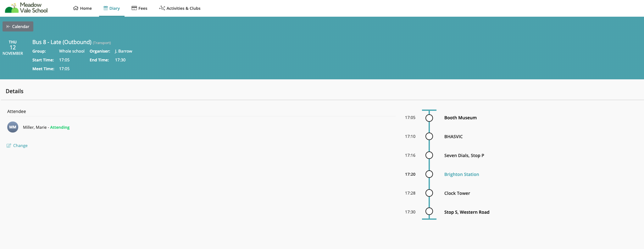Click the Details section heading
The width and height of the screenshot is (644, 249).
point(14,91)
